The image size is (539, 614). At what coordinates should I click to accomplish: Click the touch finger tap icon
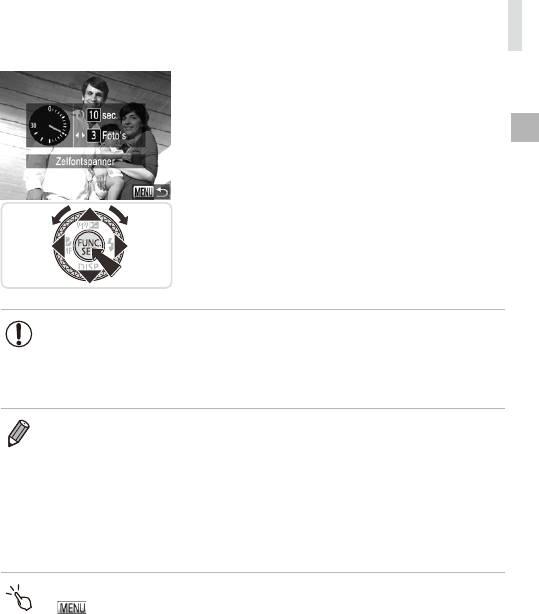21,598
